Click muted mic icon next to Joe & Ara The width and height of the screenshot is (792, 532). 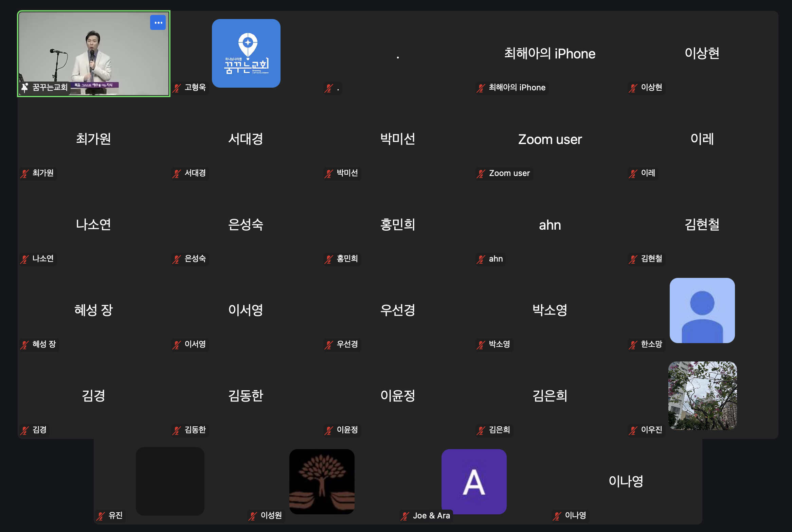[405, 516]
